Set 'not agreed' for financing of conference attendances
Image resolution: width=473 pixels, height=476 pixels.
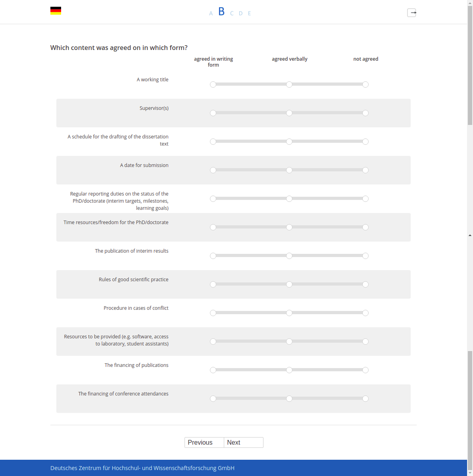pyautogui.click(x=365, y=399)
